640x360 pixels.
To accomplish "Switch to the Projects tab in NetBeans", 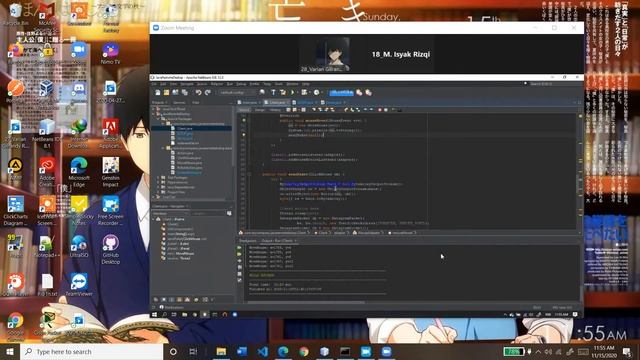I will pyautogui.click(x=158, y=102).
